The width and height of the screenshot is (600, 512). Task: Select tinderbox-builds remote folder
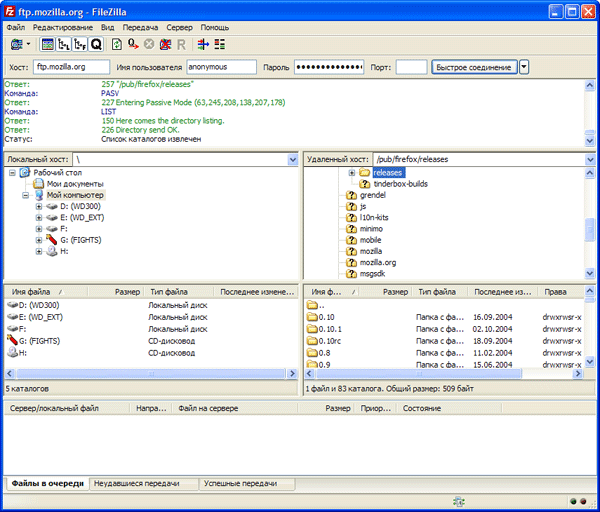(401, 184)
